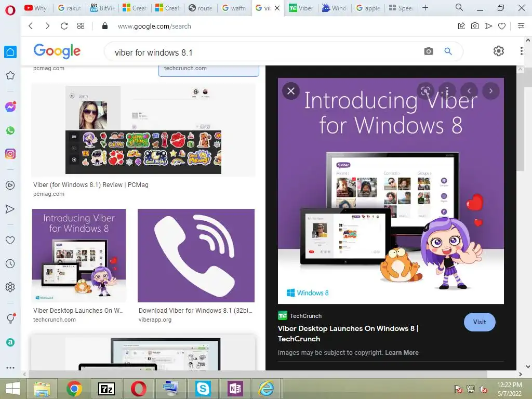Image resolution: width=532 pixels, height=399 pixels.
Task: Click the page horizontal scrollbar at bottom
Action: [258, 374]
